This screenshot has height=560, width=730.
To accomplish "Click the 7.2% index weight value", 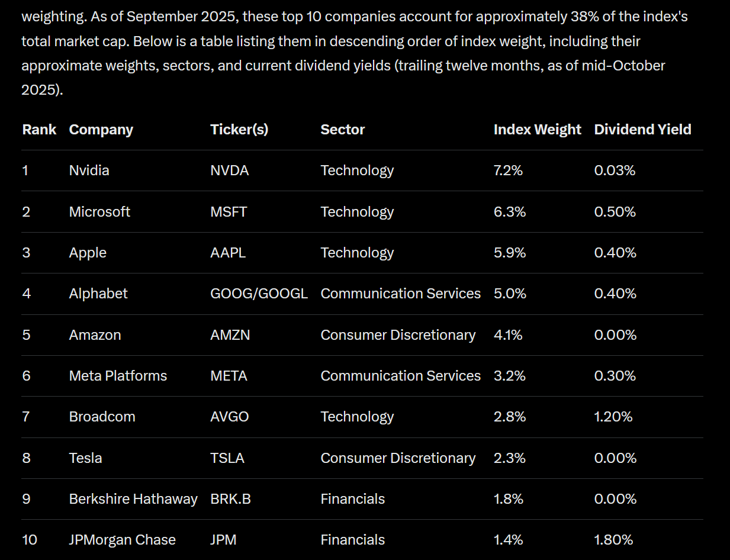I will [x=508, y=170].
